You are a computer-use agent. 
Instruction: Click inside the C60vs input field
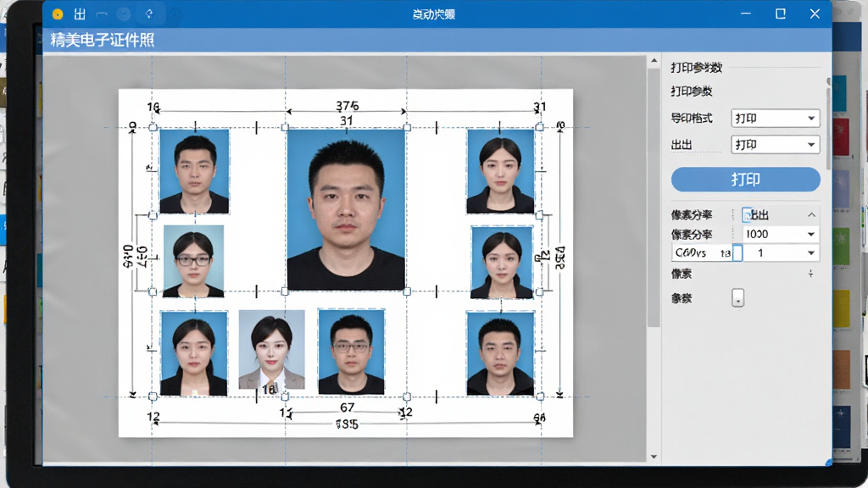(702, 252)
